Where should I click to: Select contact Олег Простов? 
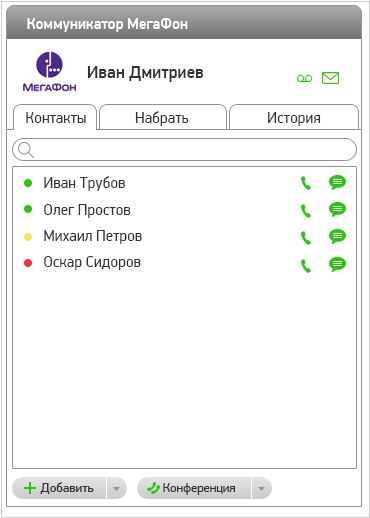point(87,210)
